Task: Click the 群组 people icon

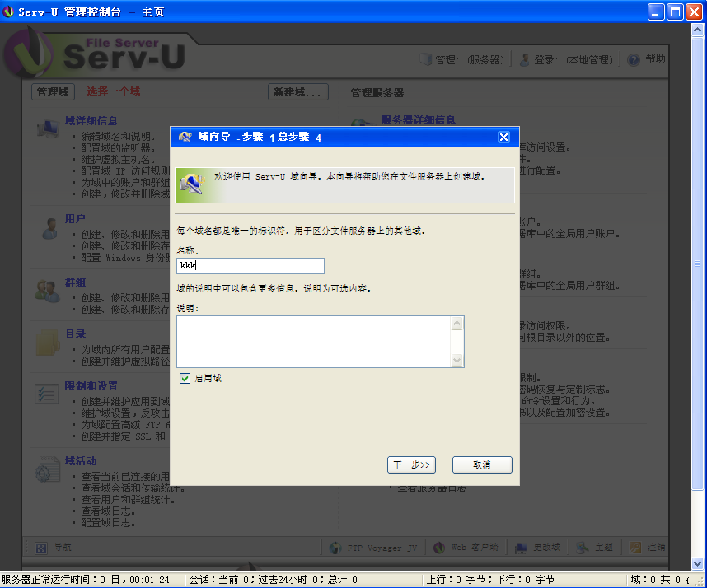Action: click(47, 291)
